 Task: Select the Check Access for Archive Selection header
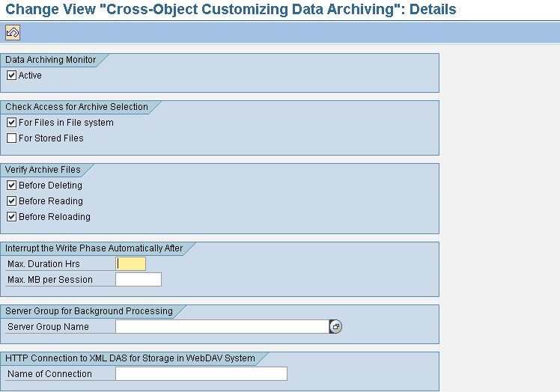point(76,107)
